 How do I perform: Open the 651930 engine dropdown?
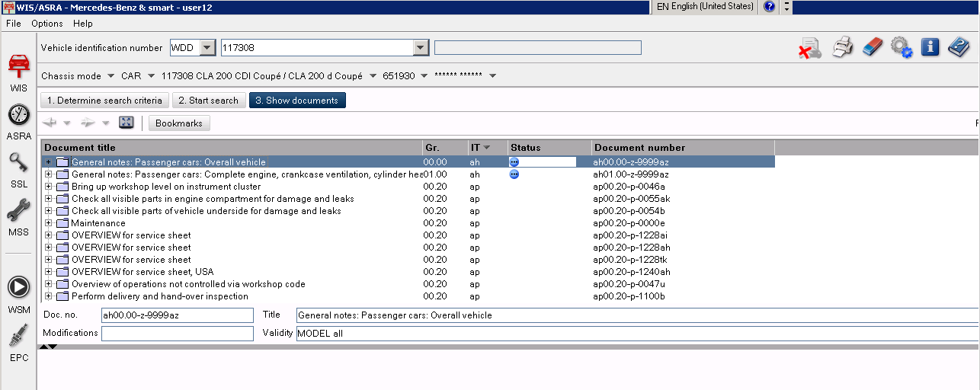[x=423, y=76]
